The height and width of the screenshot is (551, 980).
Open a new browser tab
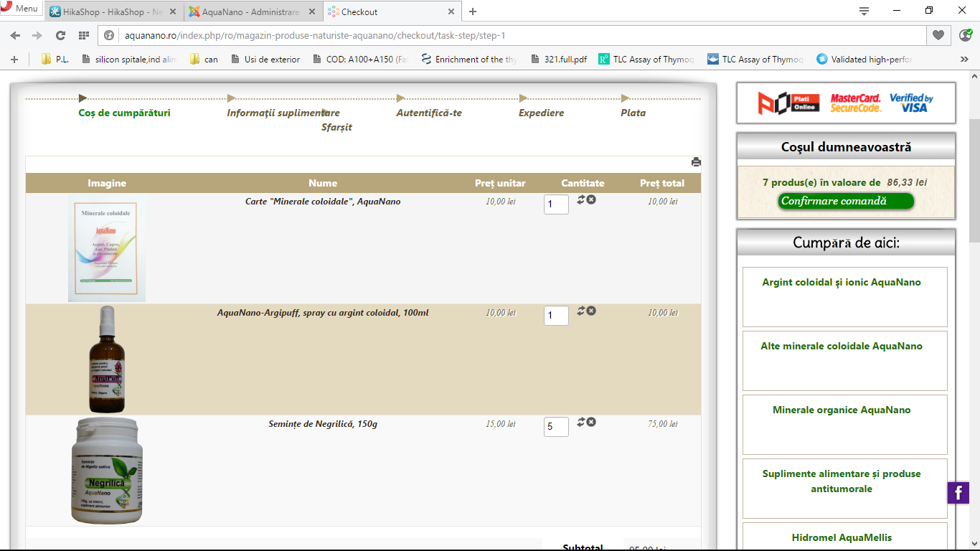(473, 11)
